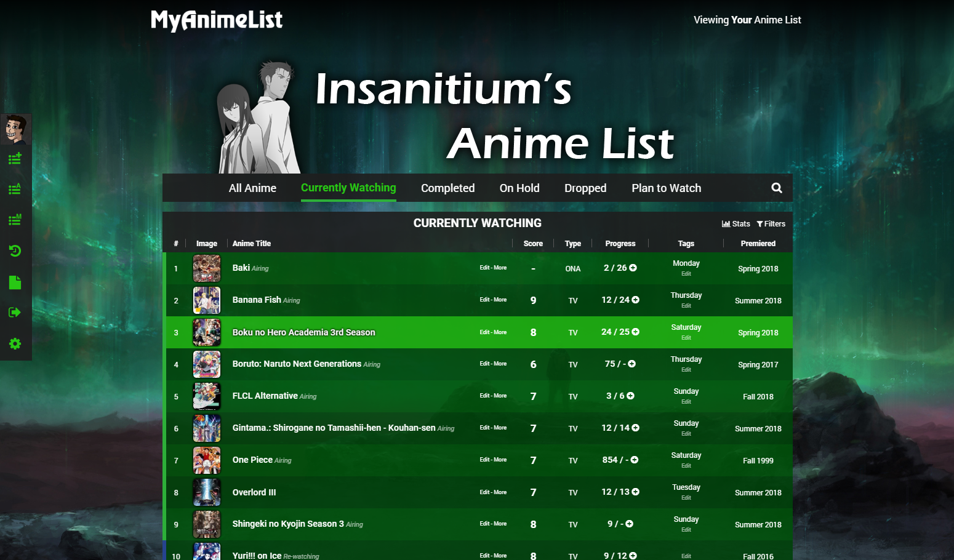Sort by the Anime Title column header
954x560 pixels.
[x=252, y=244]
